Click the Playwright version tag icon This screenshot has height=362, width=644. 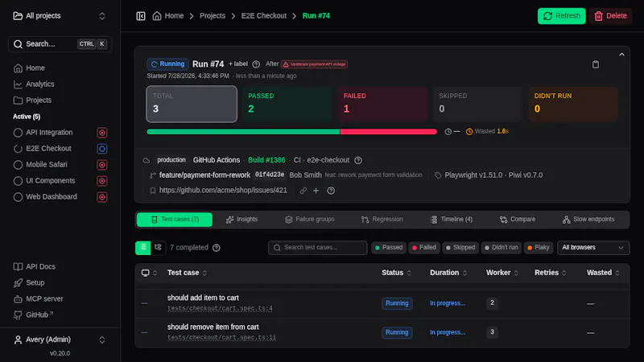tap(438, 175)
